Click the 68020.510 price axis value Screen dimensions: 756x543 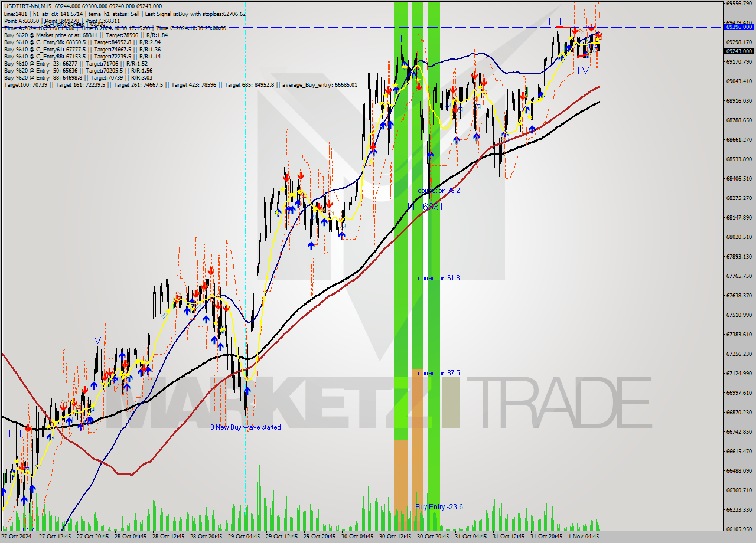739,237
